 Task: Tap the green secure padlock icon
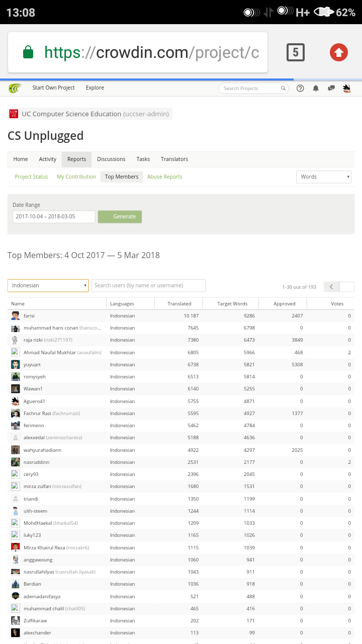point(28,52)
